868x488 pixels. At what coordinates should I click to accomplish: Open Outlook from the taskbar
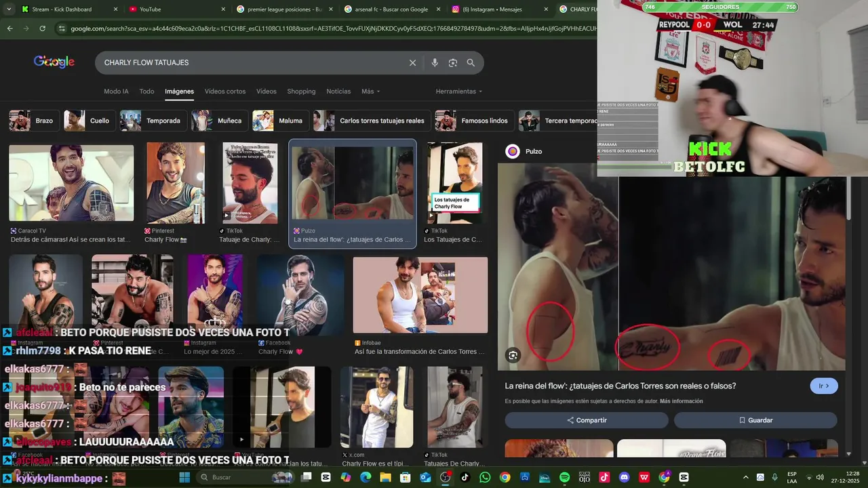425,477
